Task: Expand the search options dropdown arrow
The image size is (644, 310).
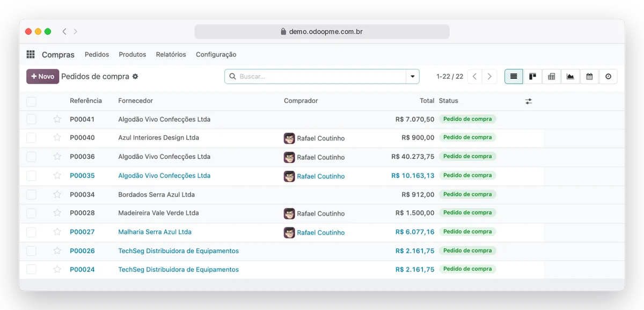Action: [412, 77]
